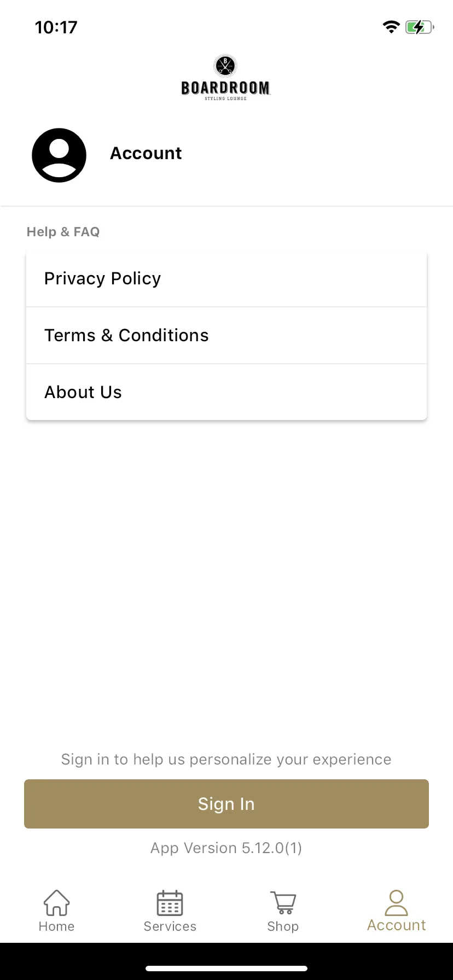
Task: Select the Account tab label
Action: tap(396, 925)
